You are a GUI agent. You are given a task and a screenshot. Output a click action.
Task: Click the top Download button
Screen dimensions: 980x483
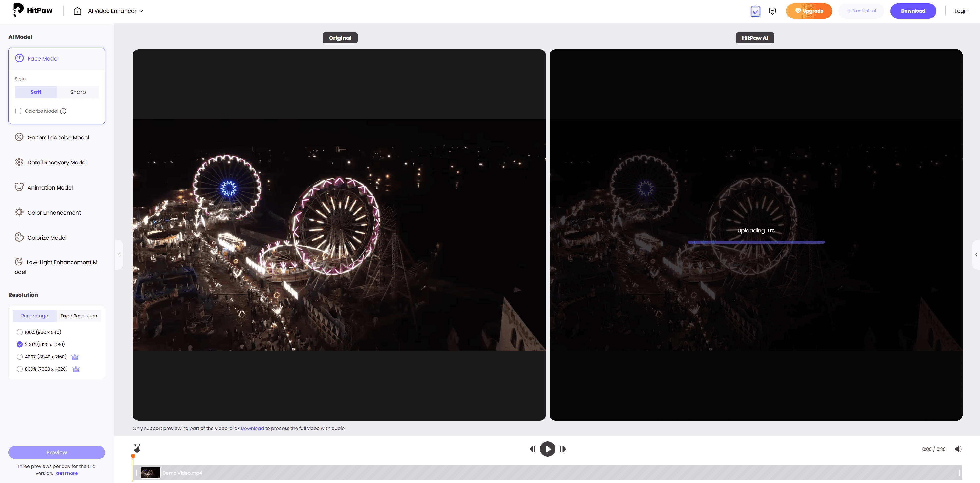(x=913, y=11)
